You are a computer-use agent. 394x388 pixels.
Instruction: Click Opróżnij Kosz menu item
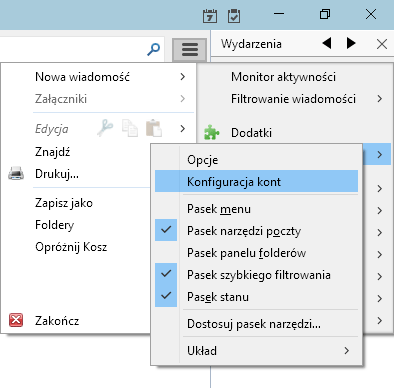(x=71, y=247)
